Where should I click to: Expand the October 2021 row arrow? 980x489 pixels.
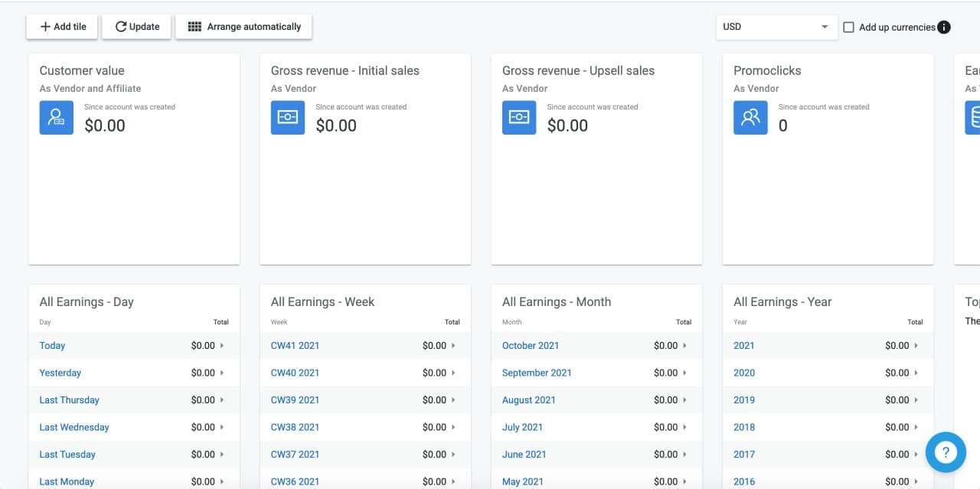click(x=684, y=346)
